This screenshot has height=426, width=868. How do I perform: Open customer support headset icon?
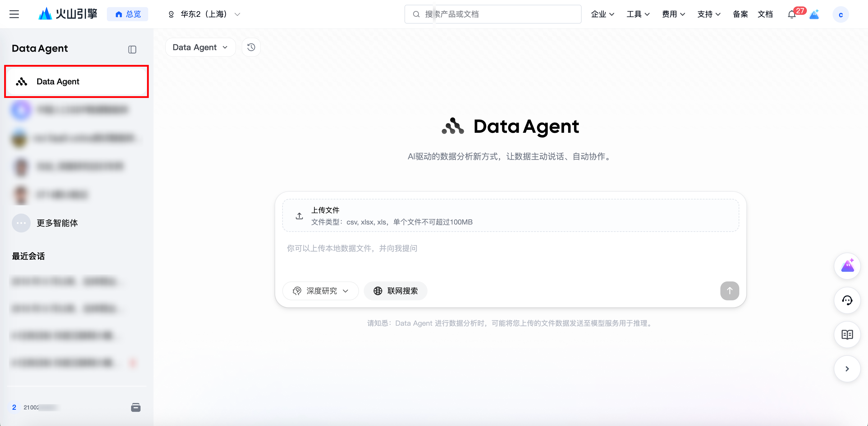pos(847,300)
